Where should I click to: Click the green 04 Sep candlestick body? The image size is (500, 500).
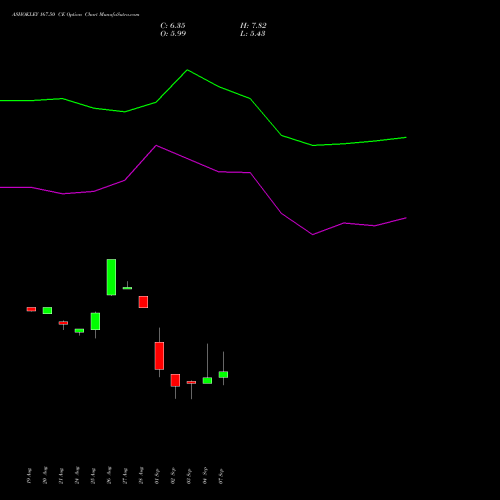207,381
